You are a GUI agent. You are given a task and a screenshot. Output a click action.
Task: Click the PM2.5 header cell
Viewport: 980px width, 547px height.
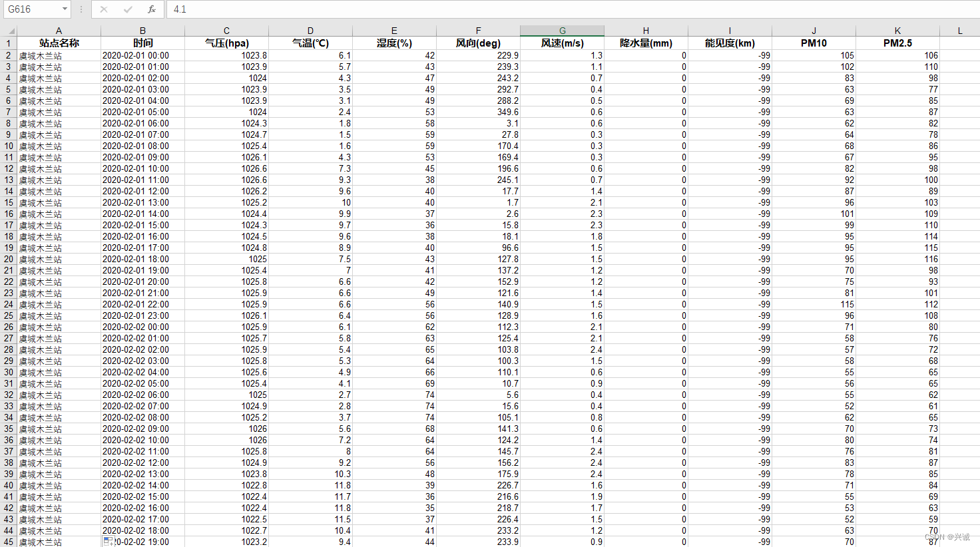(897, 43)
